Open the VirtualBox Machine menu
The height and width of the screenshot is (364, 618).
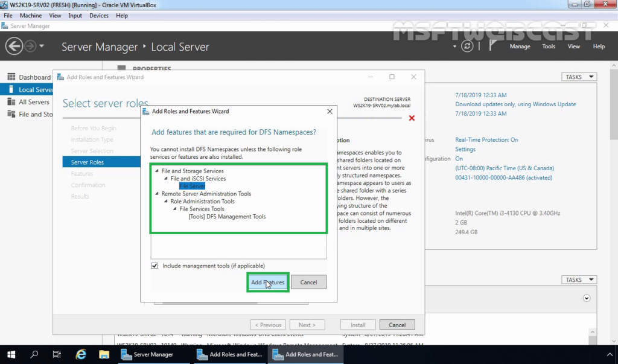pyautogui.click(x=31, y=15)
